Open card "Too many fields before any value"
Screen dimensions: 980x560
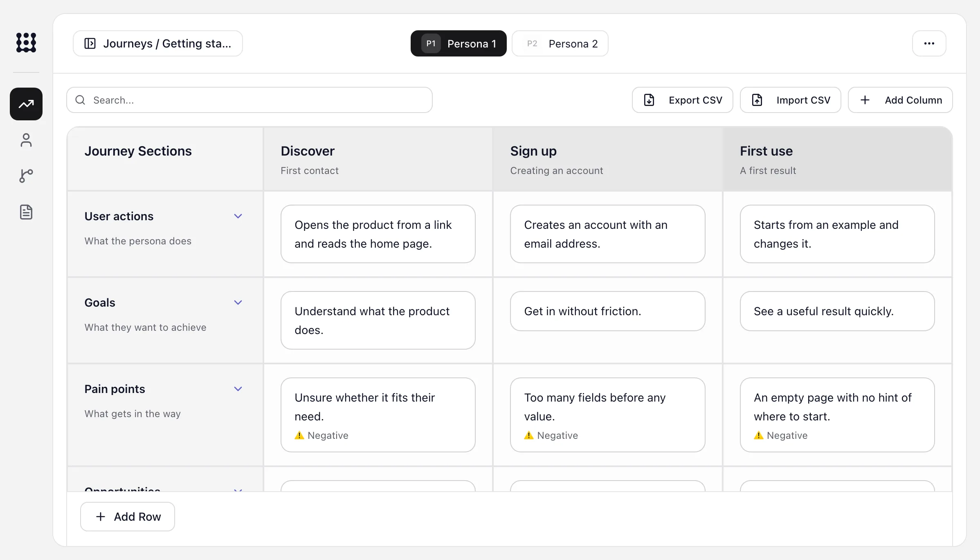click(607, 415)
